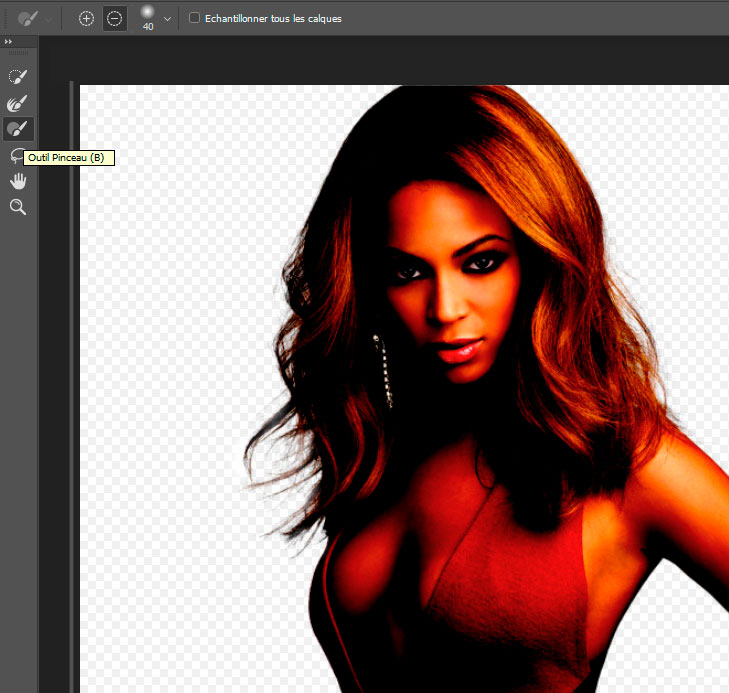Viewport: 729px width, 693px height.
Task: Expand the toolbar with double-arrow
Action: pos(9,42)
